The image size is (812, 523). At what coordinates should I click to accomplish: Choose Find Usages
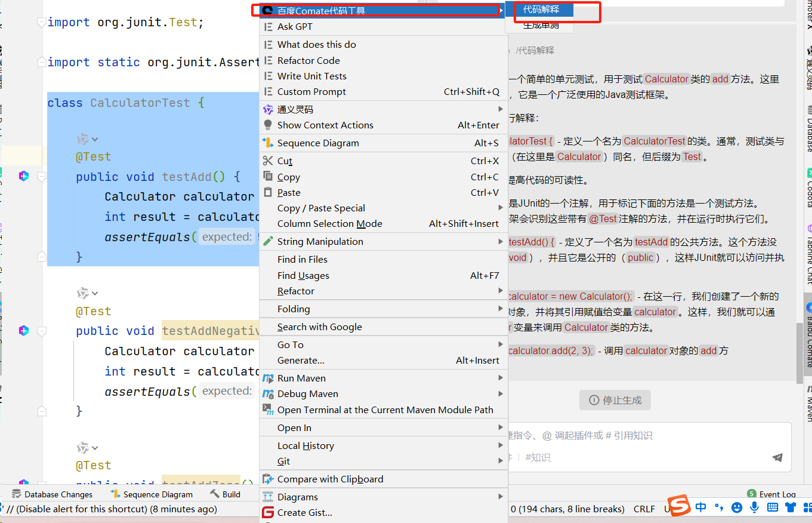tap(384, 275)
